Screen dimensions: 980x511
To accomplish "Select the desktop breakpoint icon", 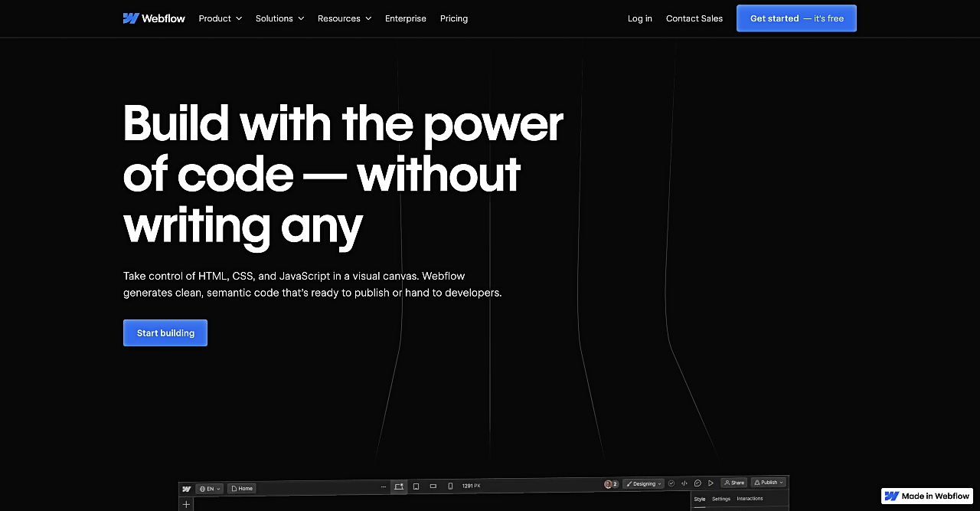I will [399, 486].
